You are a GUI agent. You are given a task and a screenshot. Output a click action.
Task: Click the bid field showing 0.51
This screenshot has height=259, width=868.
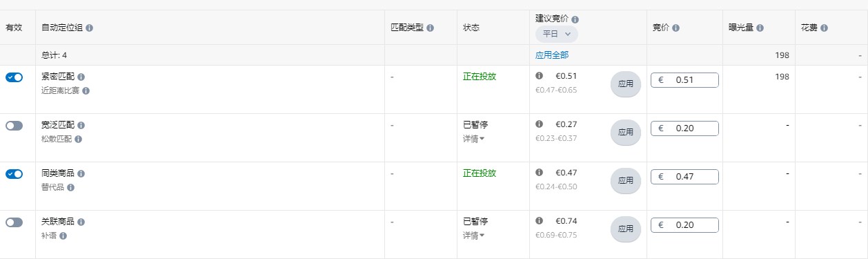[684, 80]
